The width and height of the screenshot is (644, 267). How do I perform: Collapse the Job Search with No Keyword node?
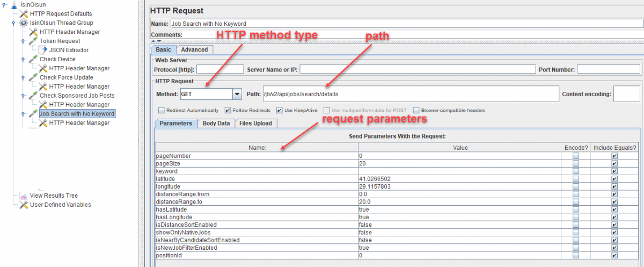[x=24, y=114]
